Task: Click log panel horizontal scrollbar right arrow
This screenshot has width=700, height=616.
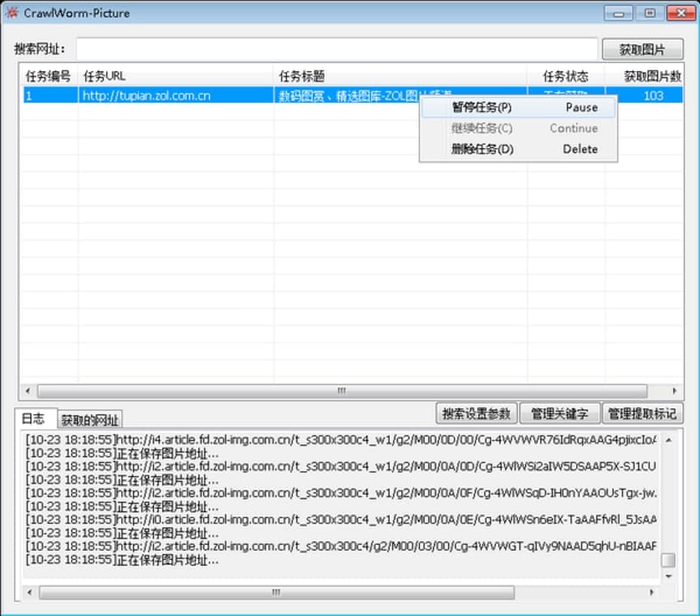Action: [x=651, y=593]
